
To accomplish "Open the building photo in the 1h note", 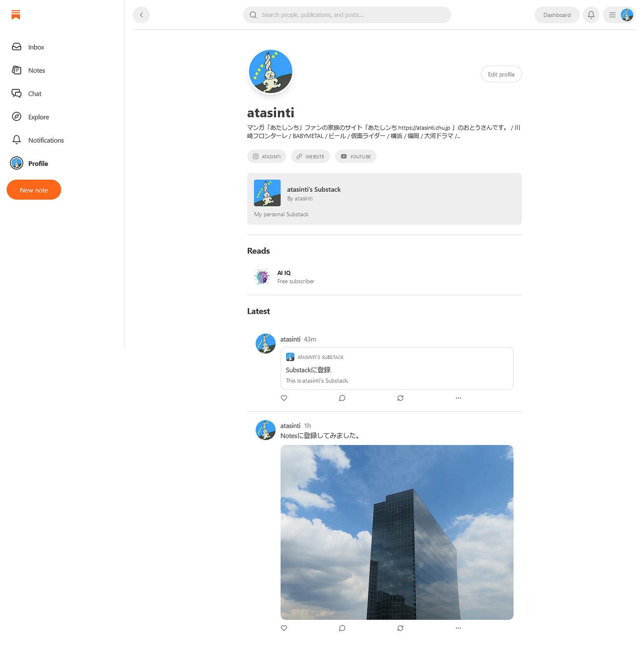I will [397, 532].
